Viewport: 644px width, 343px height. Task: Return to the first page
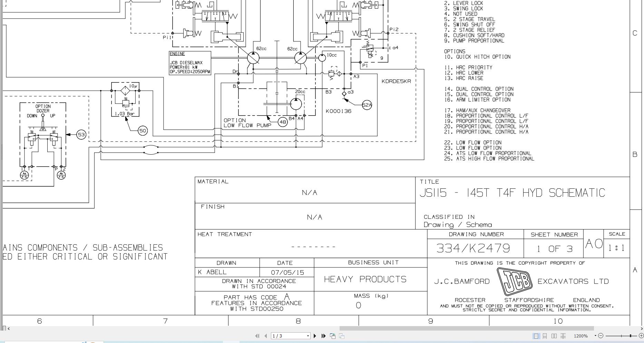point(257,335)
